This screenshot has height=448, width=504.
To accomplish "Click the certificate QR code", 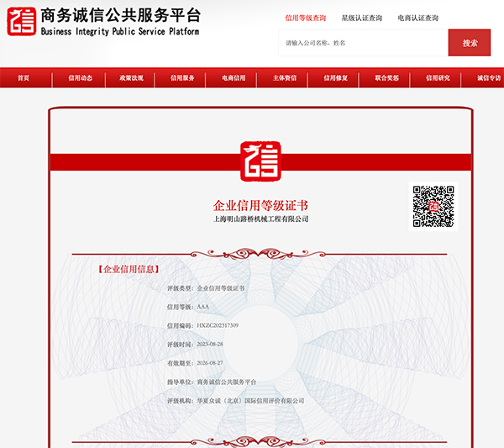I will (433, 207).
